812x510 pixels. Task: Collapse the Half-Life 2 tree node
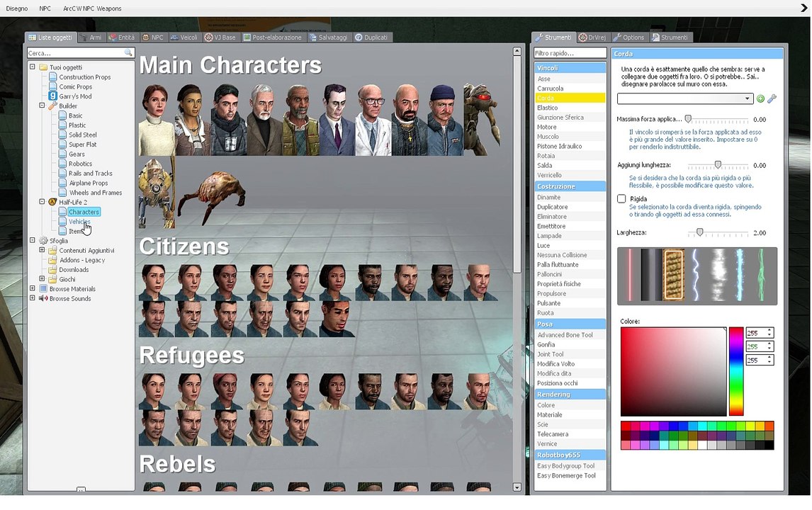tap(42, 201)
